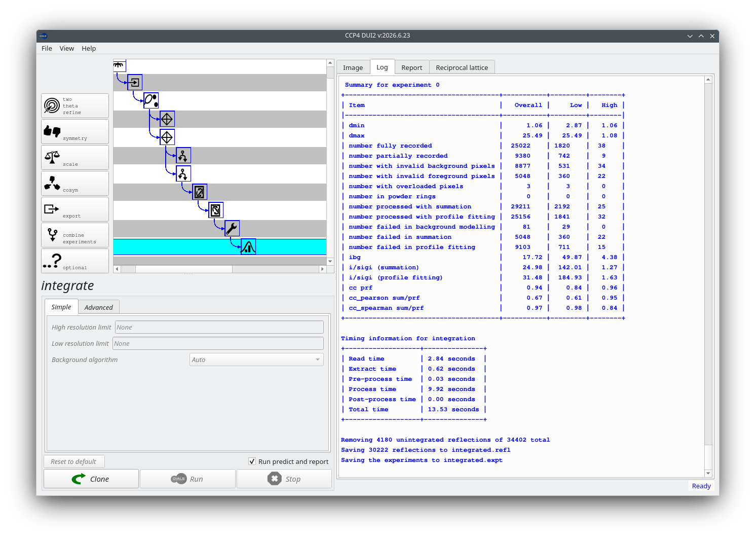Screen dimensions: 756x539
Task: Select the refine bravais node on the white stripe
Action: click(x=183, y=173)
